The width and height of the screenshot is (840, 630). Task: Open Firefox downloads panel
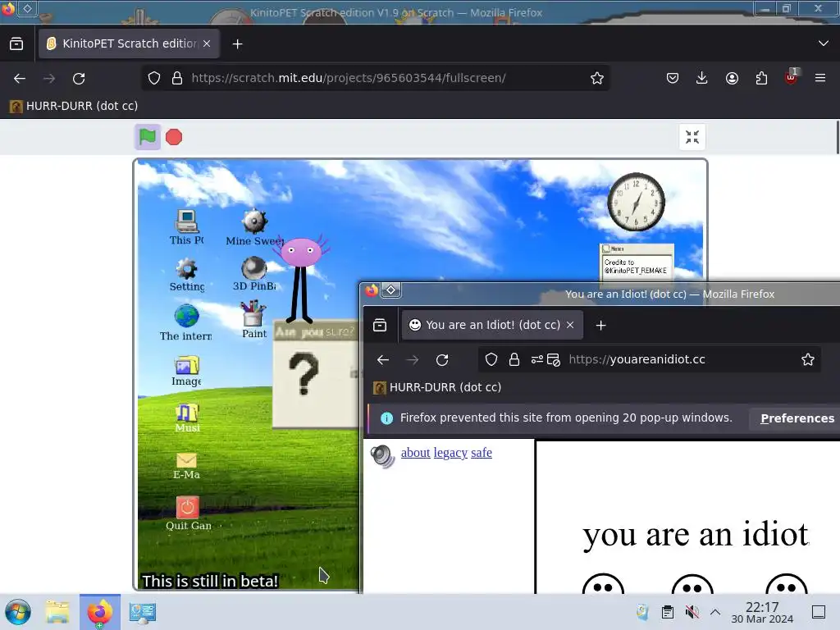[702, 78]
